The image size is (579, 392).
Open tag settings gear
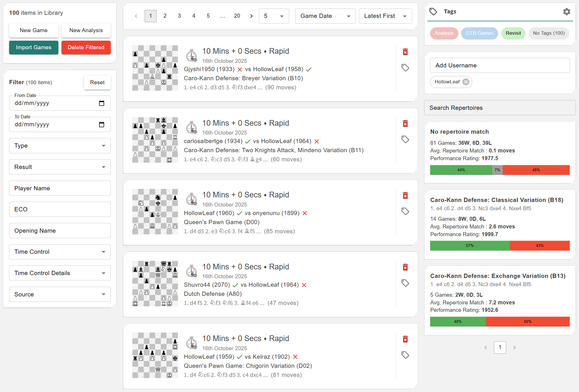(566, 12)
